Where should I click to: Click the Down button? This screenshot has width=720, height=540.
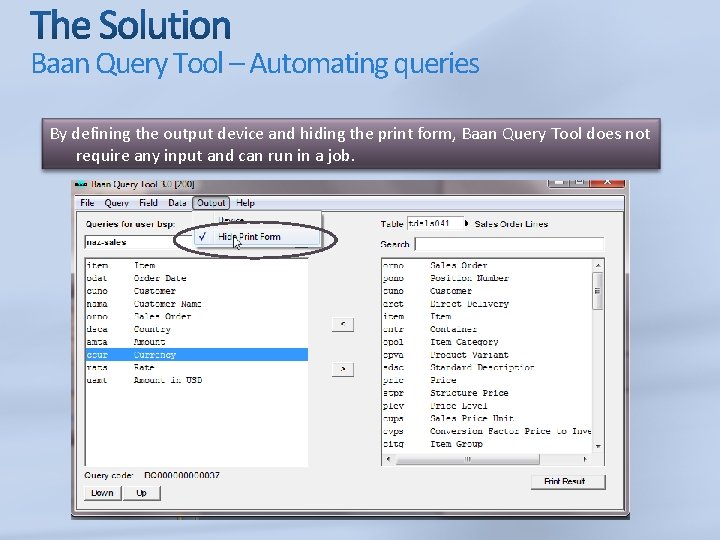[x=102, y=493]
